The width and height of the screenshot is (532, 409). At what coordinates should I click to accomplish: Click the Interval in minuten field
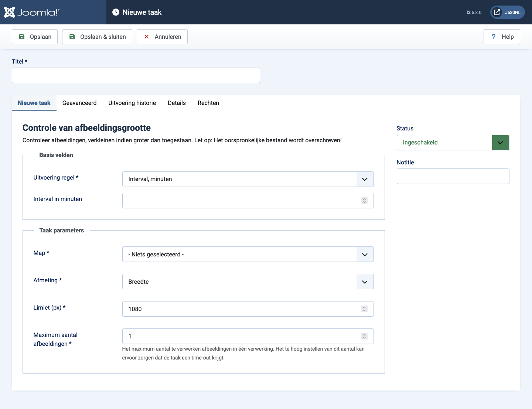(248, 201)
